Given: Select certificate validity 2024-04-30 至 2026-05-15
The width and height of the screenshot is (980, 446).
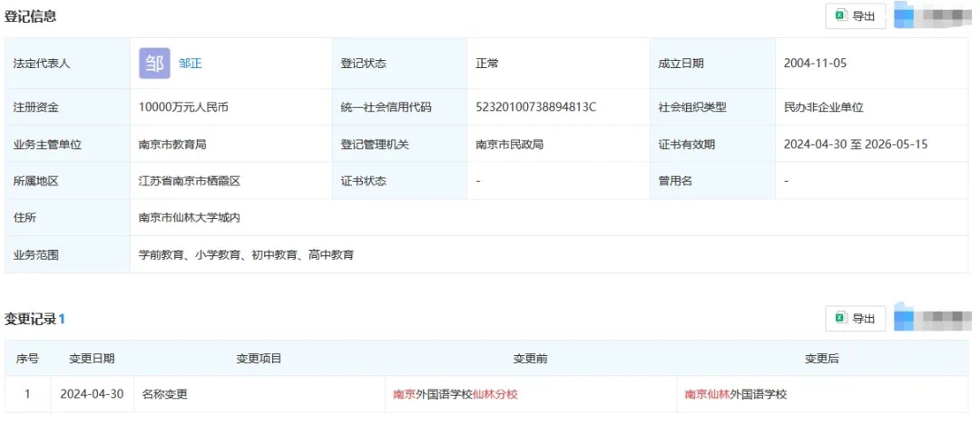Looking at the screenshot, I should pos(856,144).
